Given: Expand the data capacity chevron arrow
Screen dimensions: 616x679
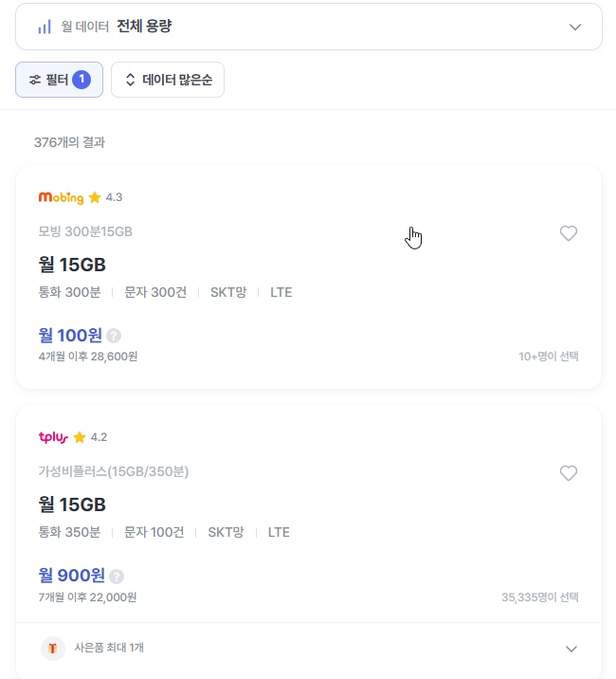Looking at the screenshot, I should [575, 27].
